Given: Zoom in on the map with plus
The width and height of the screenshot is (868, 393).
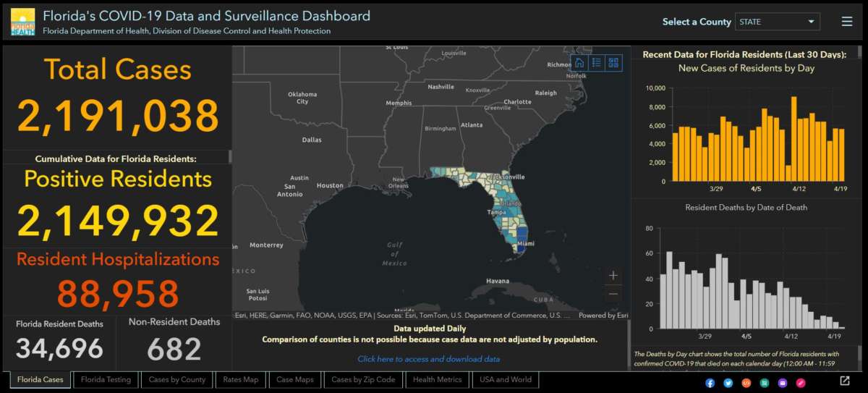Looking at the screenshot, I should 613,275.
